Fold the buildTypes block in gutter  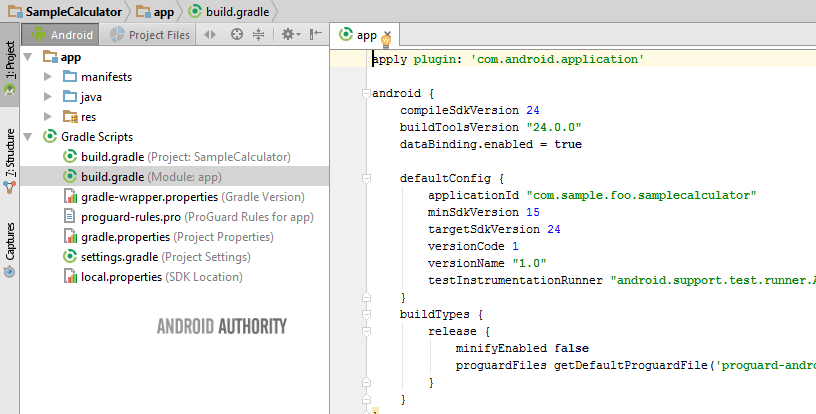click(x=366, y=314)
